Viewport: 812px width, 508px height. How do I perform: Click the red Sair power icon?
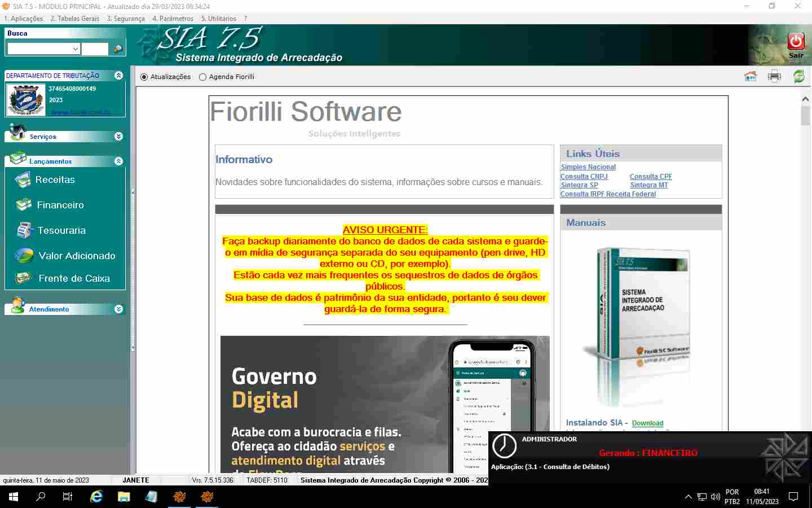pyautogui.click(x=796, y=41)
